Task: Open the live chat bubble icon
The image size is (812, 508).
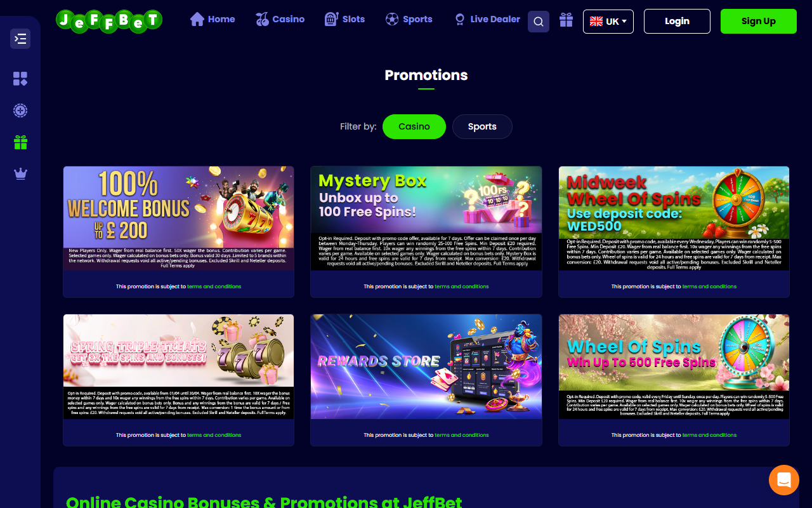Action: (x=784, y=480)
